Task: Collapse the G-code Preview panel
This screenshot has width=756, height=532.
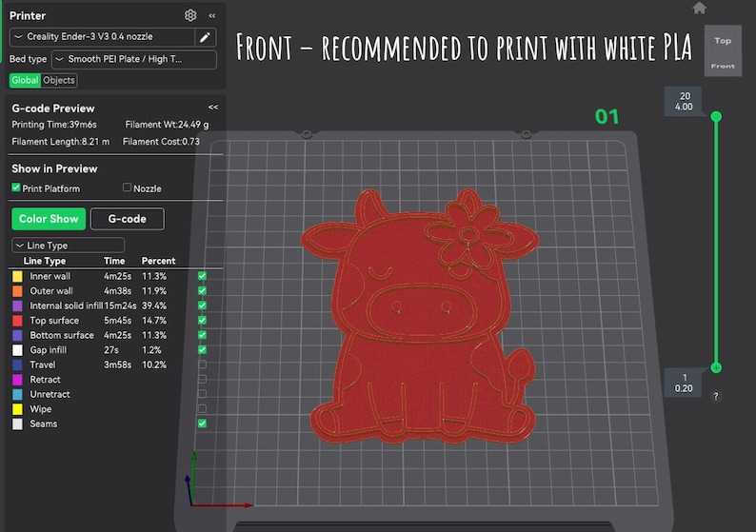Action: click(213, 107)
